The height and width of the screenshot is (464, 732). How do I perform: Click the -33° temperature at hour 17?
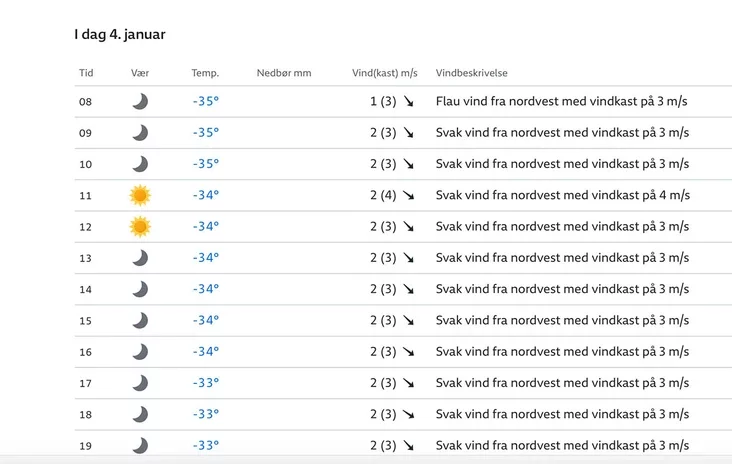coord(205,383)
